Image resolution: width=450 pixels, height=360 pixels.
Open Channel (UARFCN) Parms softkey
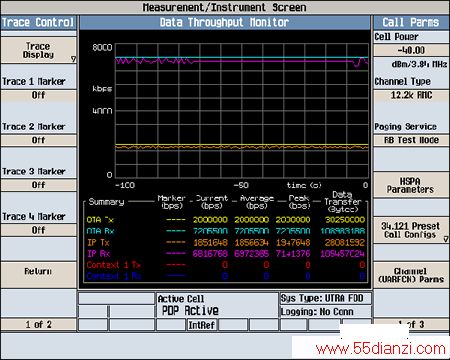(411, 275)
